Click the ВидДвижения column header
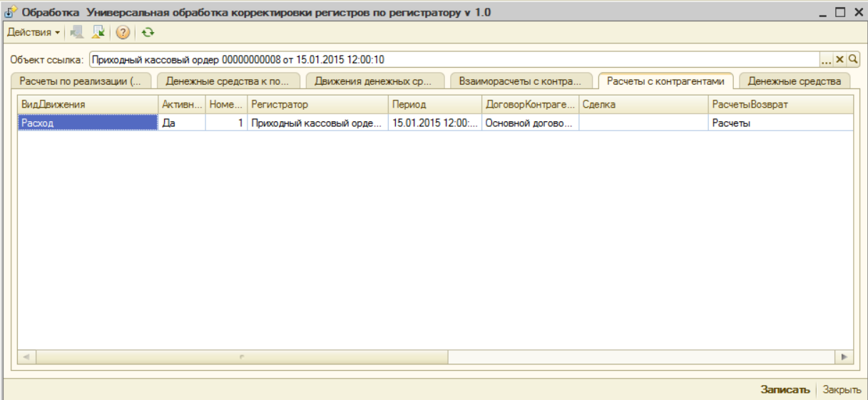Screen dimensions: 868x400 tap(88, 105)
